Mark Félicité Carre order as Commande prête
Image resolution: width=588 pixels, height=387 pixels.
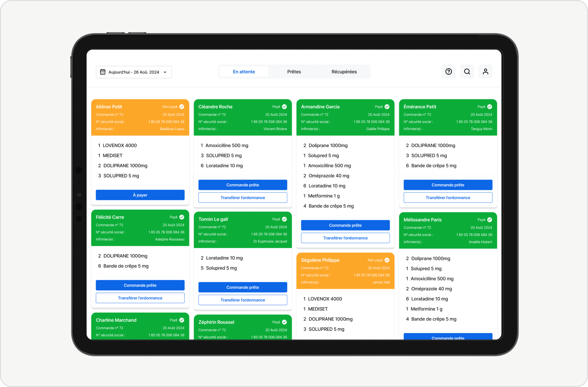coord(140,285)
